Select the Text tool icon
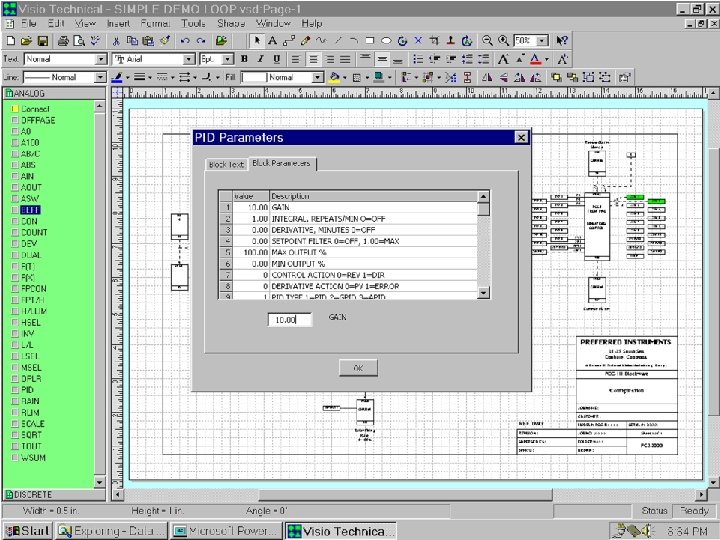720x540 pixels. coord(274,41)
